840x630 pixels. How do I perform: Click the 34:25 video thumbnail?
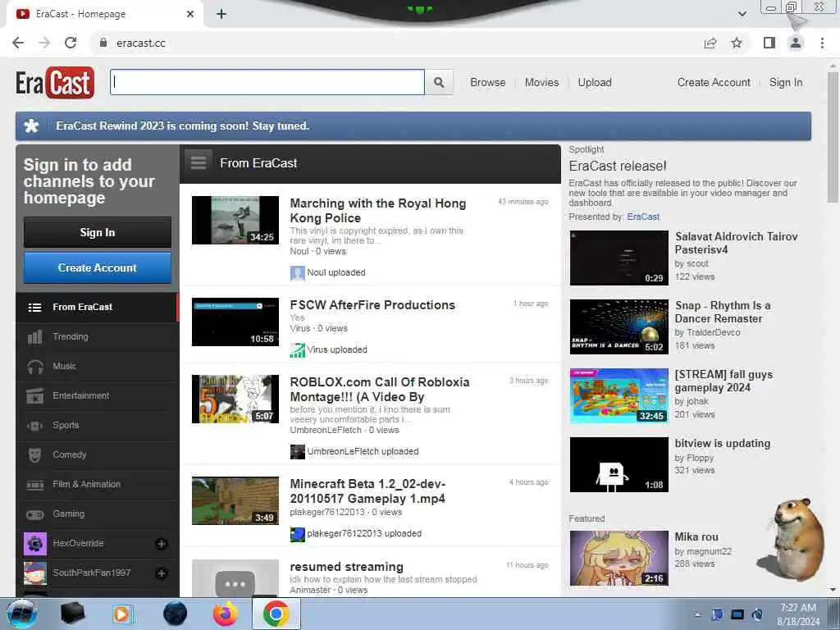(235, 220)
